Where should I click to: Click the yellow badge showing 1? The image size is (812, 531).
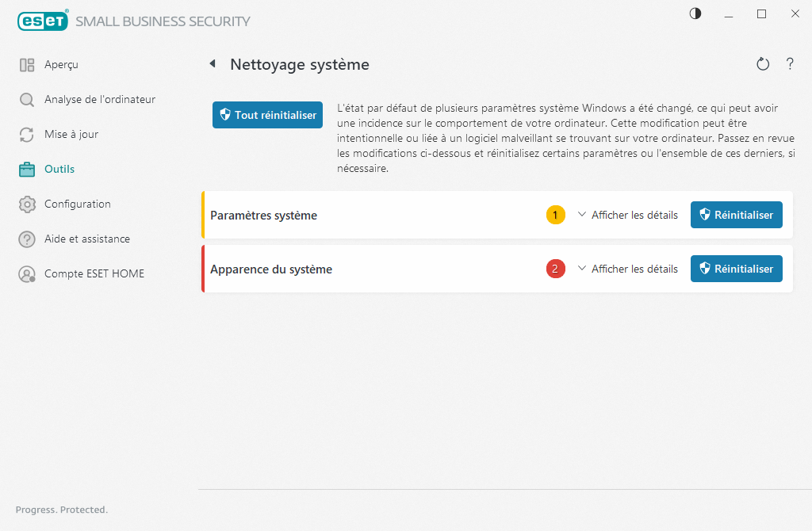click(x=555, y=215)
